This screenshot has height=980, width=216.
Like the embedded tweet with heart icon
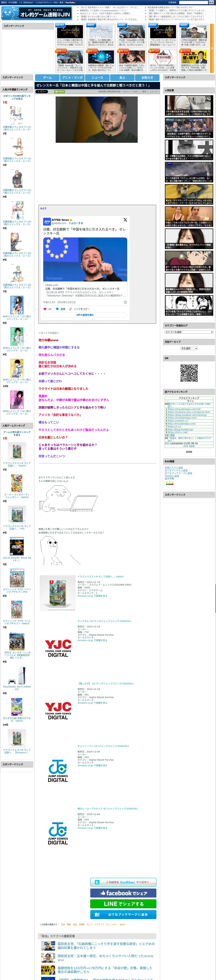[45, 309]
